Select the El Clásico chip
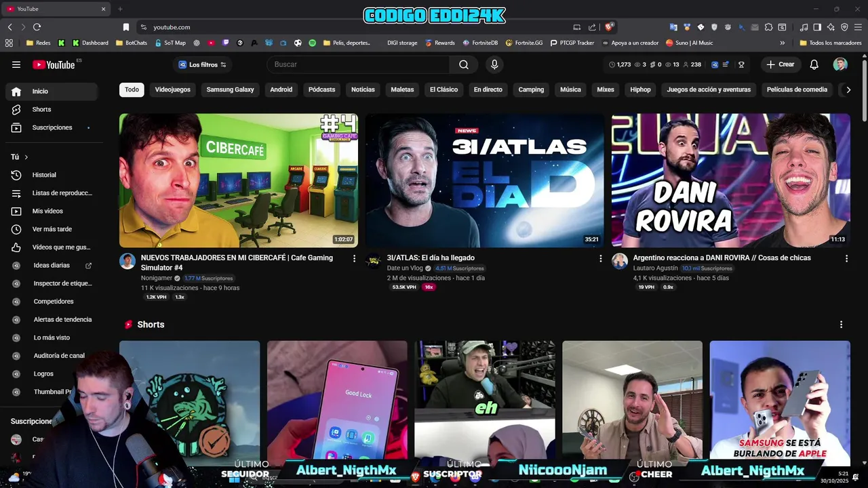Screen dimensions: 868x488 point(443,89)
